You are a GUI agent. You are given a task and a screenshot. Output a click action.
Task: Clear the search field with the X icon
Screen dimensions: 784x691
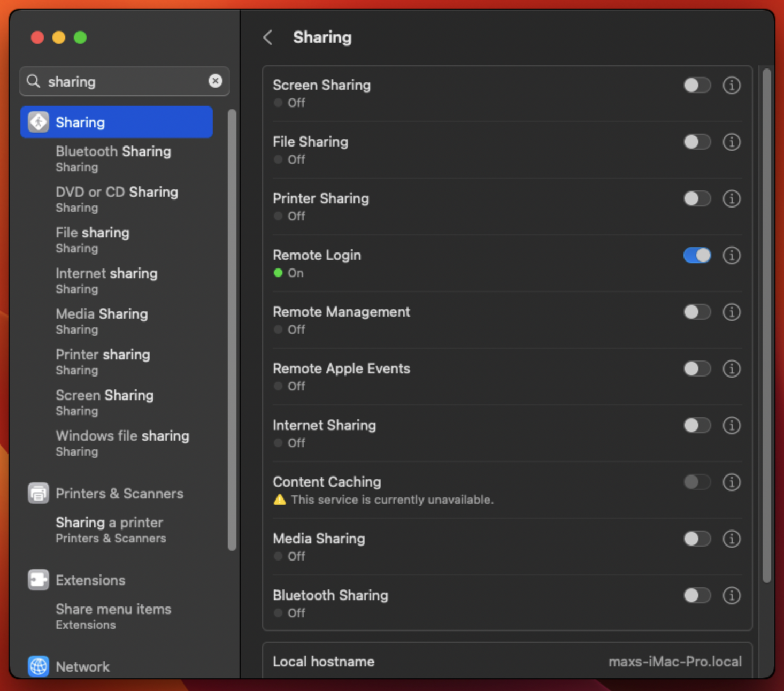215,81
